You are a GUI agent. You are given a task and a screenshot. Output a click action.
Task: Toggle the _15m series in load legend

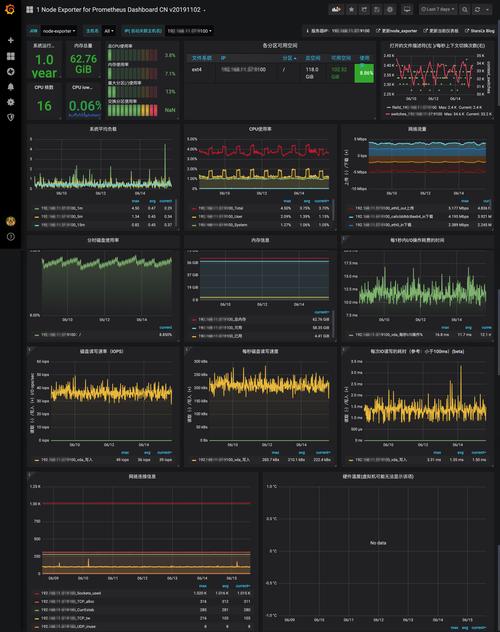coord(62,225)
